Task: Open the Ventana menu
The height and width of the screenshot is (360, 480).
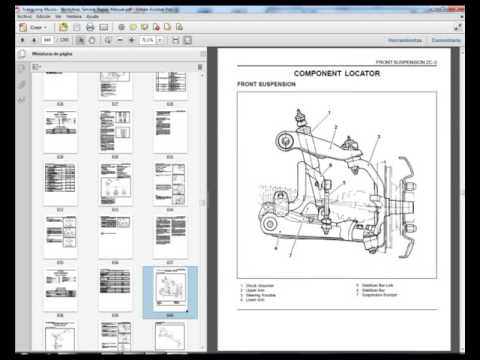Action: 74,16
